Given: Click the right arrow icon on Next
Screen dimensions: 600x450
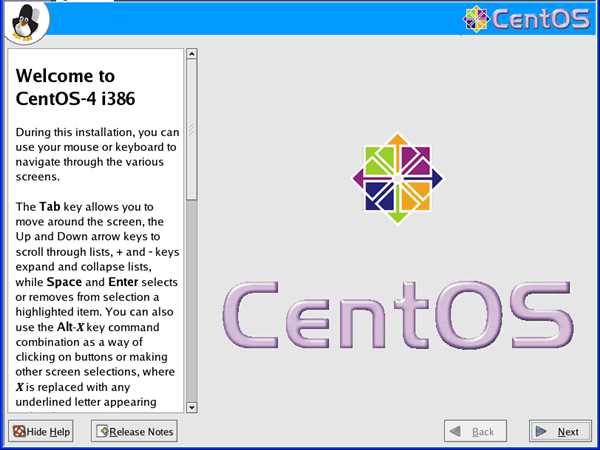Looking at the screenshot, I should pos(541,431).
